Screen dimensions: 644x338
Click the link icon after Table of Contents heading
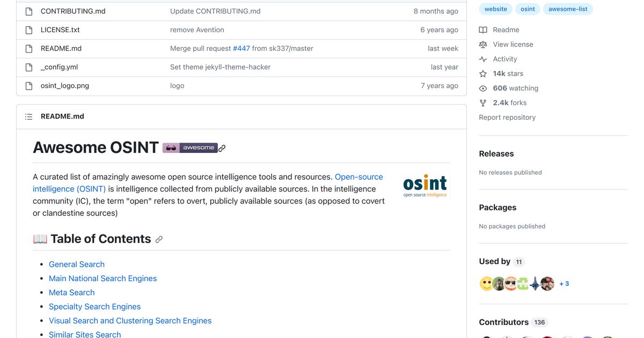[x=159, y=239]
